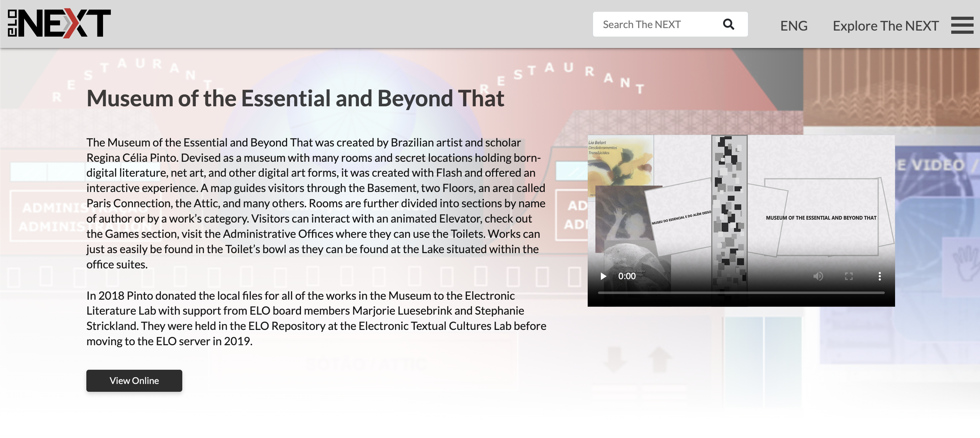The image size is (980, 438).
Task: Open the video's three-dot options menu
Action: click(x=879, y=276)
